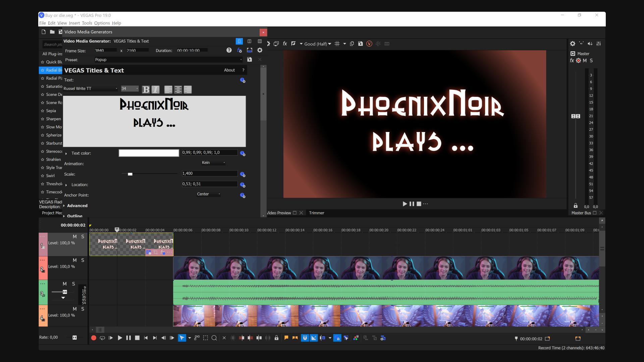The height and width of the screenshot is (362, 644).
Task: Enable loop playback in the transport bar
Action: point(102,338)
